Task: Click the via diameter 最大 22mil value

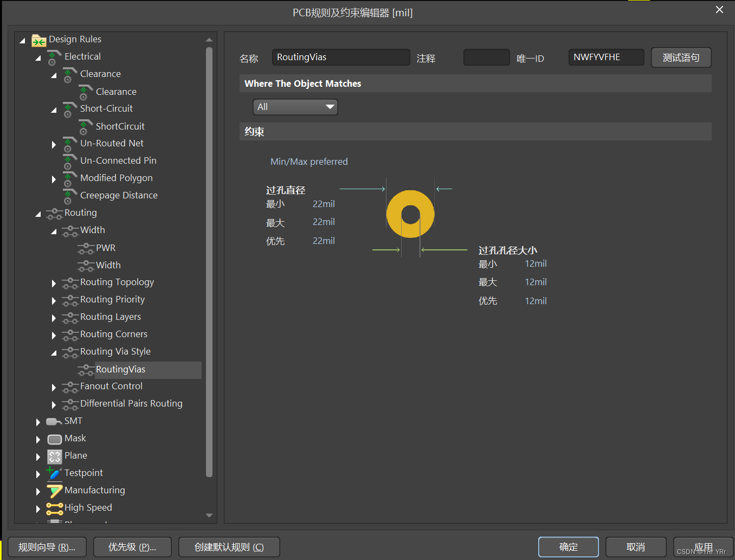Action: coord(324,222)
